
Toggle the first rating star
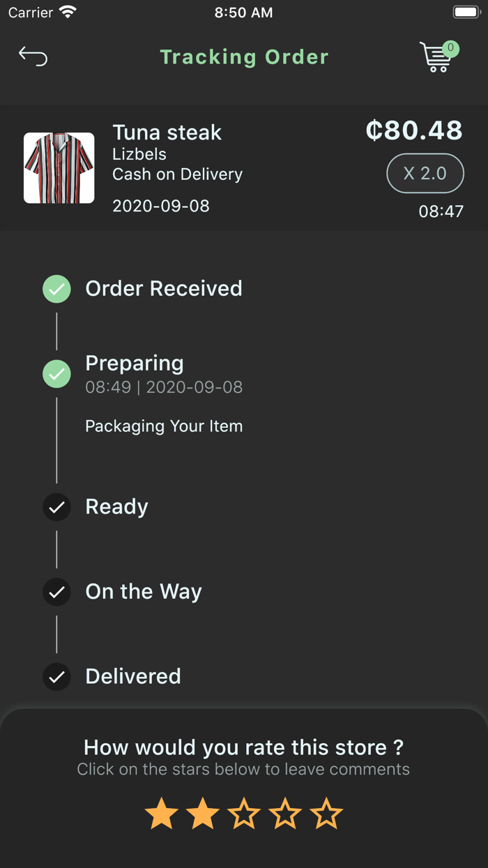pos(161,814)
